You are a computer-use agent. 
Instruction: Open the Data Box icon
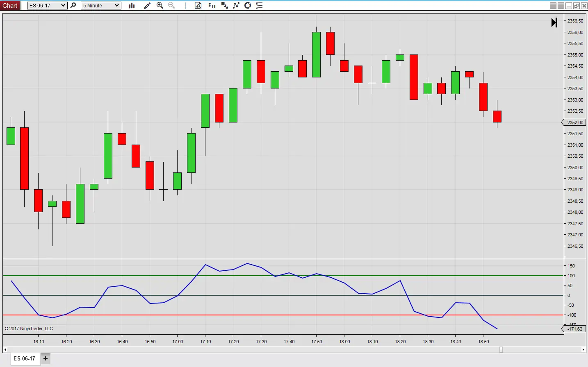198,5
